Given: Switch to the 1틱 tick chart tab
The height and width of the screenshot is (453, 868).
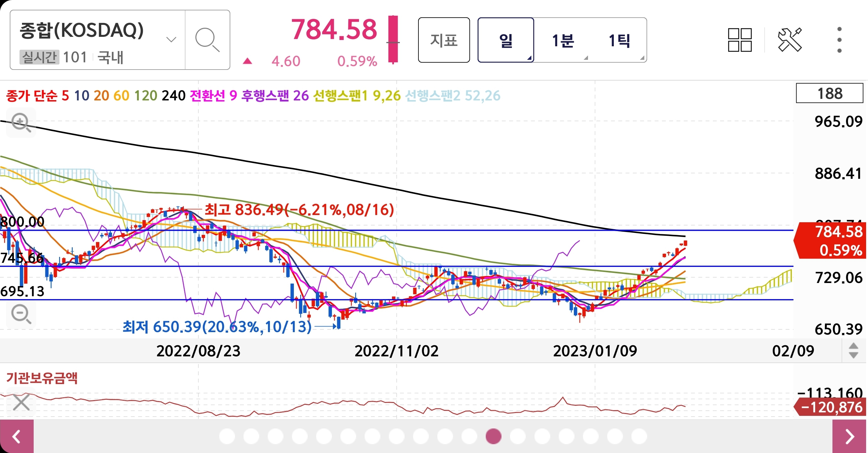Looking at the screenshot, I should [619, 40].
